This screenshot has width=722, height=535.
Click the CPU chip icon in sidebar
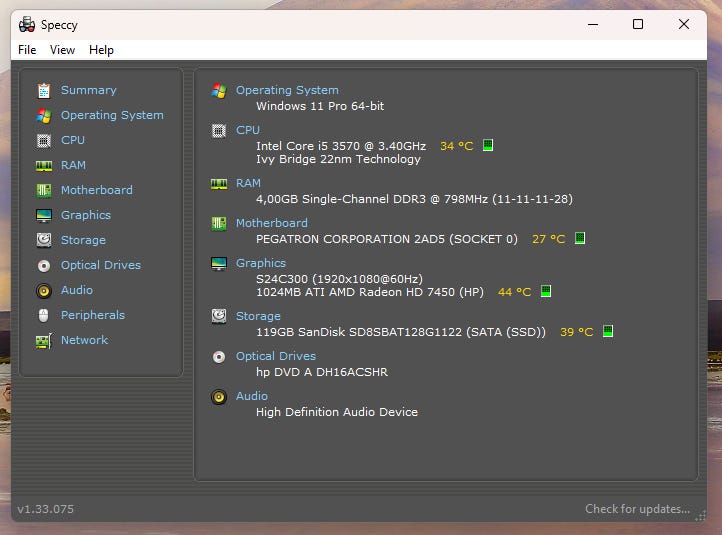pos(44,140)
